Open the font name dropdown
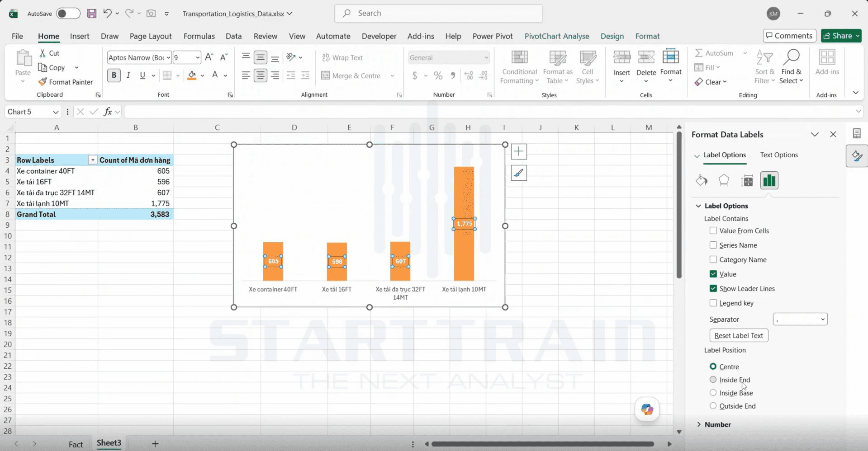This screenshot has height=451, width=868. click(168, 57)
